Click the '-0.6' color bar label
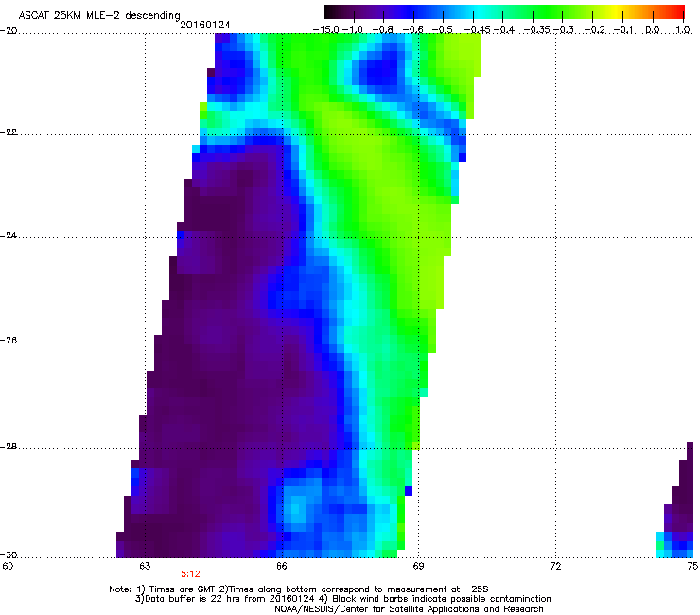 [x=413, y=30]
